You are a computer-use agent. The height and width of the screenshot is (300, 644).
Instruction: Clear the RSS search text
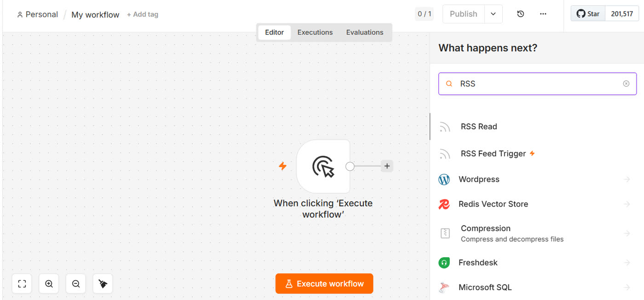click(x=626, y=84)
